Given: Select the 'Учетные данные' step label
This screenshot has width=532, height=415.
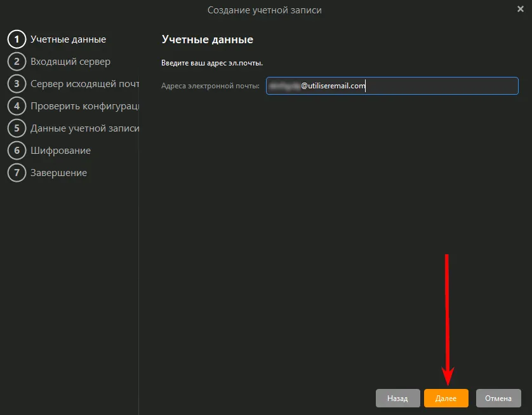Looking at the screenshot, I should [x=68, y=39].
